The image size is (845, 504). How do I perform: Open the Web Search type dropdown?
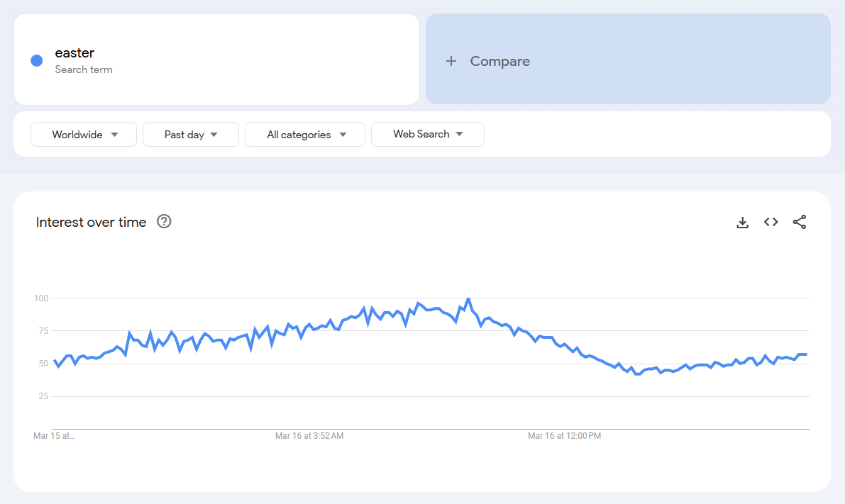428,134
